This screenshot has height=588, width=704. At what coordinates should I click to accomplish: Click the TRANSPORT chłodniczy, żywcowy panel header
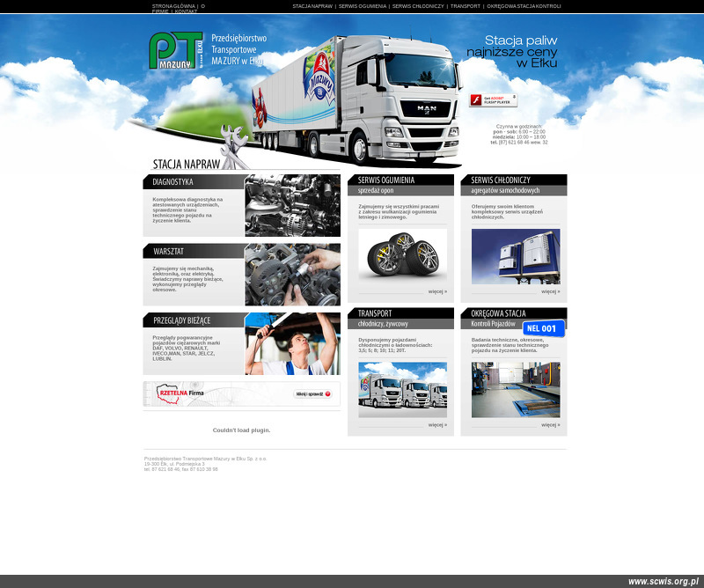coord(400,319)
